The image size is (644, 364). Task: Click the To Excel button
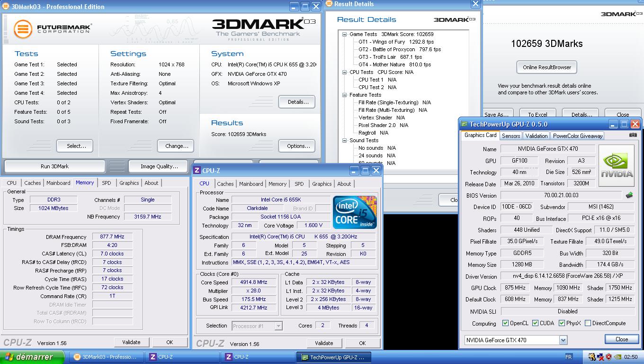tap(537, 114)
